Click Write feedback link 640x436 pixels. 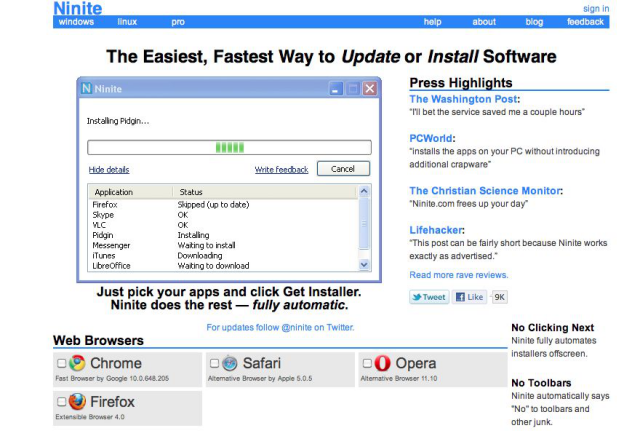pyautogui.click(x=282, y=170)
